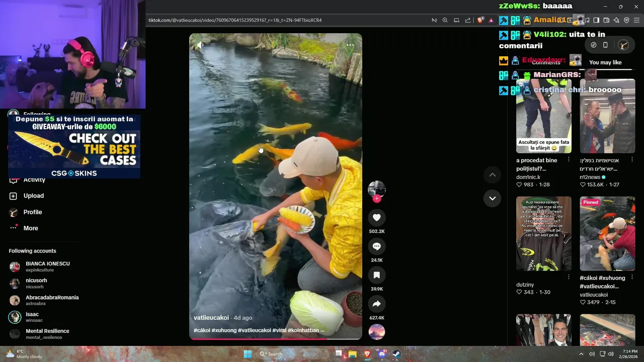Image resolution: width=644 pixels, height=362 pixels.
Task: Open the profile avatar menu at top right
Action: click(x=624, y=45)
